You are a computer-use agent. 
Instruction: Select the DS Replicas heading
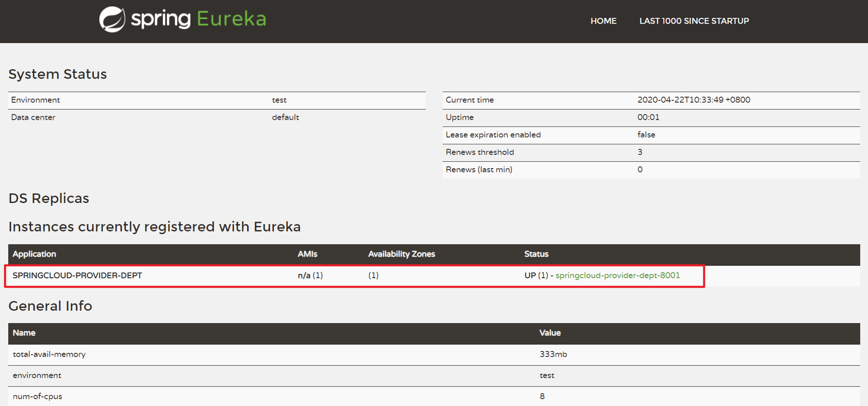tap(49, 198)
